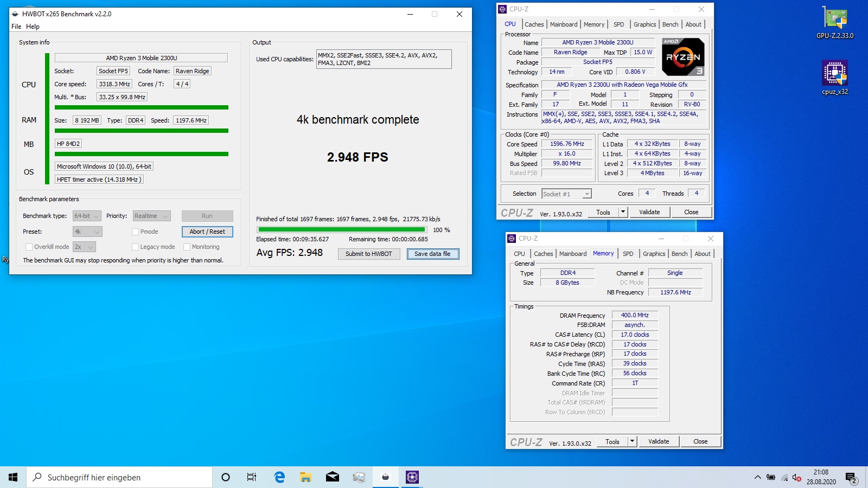Click Tools button in lower CPU-Z window
The image size is (868, 488).
click(x=612, y=441)
